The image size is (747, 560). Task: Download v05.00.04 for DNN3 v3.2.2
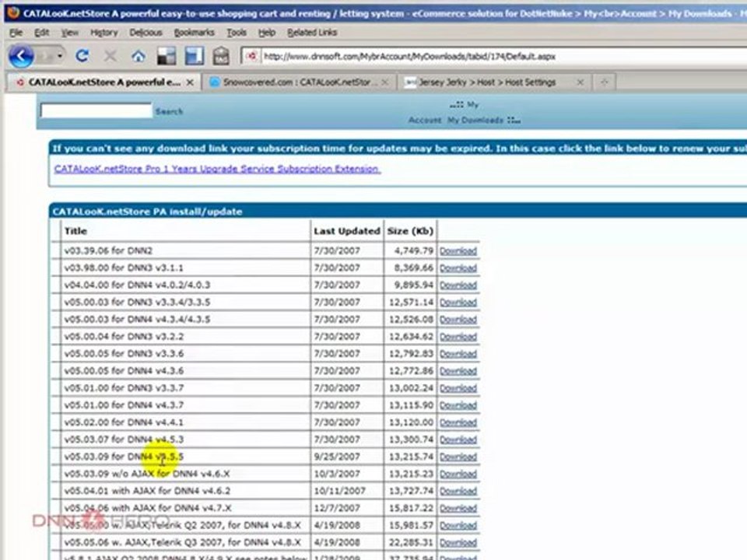coord(458,337)
